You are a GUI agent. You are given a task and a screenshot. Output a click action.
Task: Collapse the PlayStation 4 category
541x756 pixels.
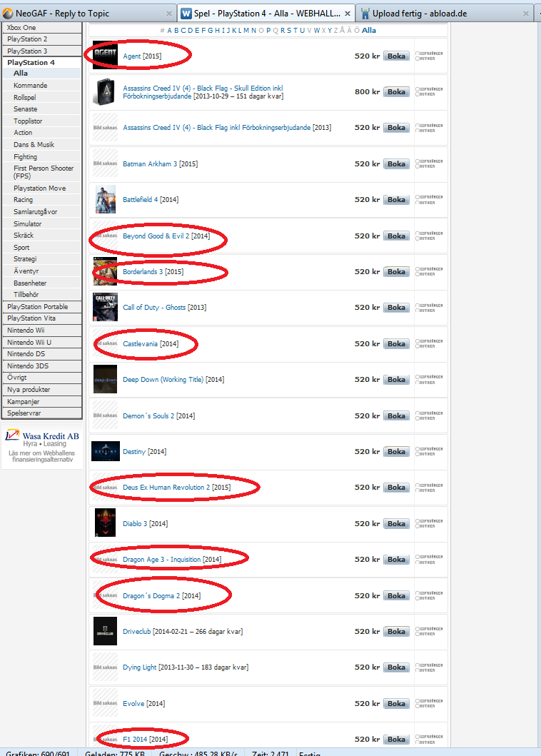pyautogui.click(x=42, y=63)
